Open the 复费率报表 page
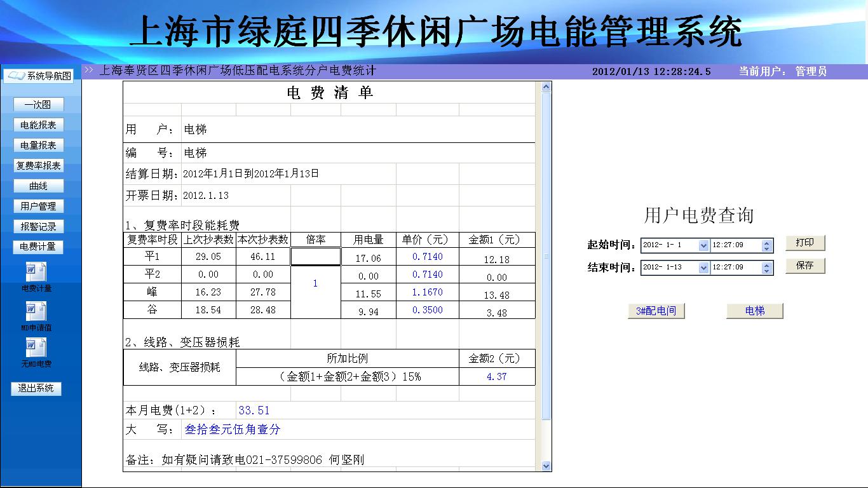Screen dimensions: 868x488 point(38,166)
